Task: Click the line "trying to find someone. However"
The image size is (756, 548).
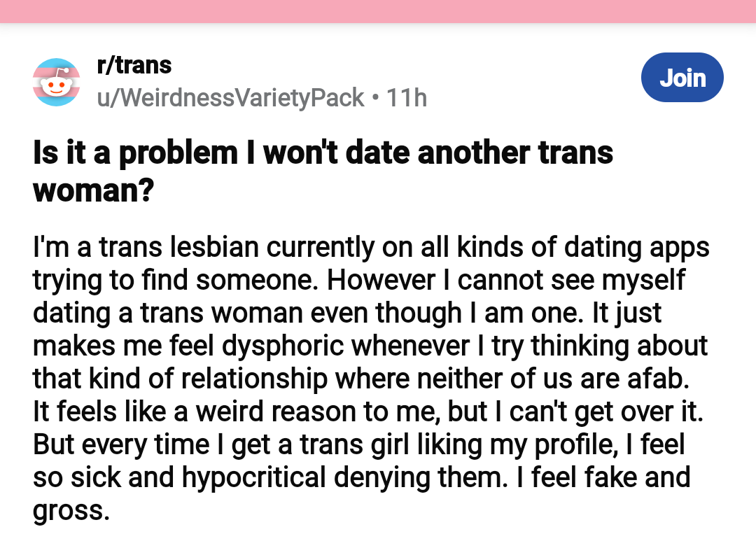Action: (x=358, y=281)
